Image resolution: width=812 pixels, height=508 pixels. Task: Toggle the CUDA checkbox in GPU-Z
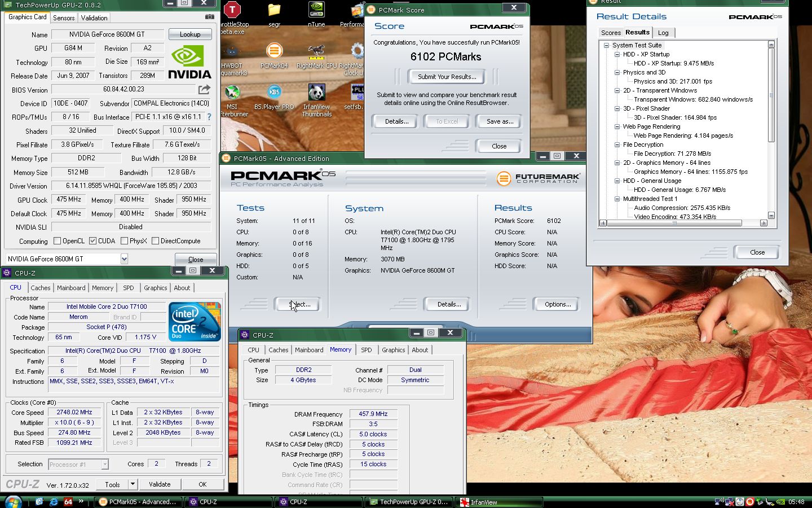(x=92, y=241)
